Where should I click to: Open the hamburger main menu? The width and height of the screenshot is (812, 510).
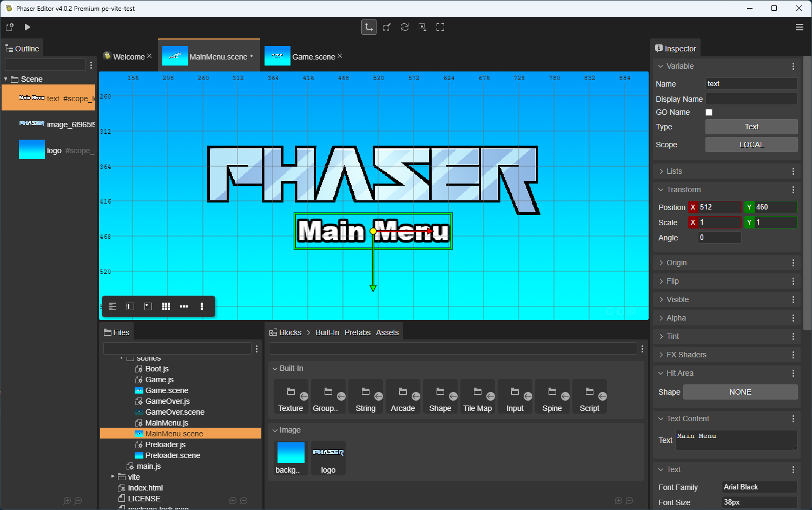[x=800, y=27]
